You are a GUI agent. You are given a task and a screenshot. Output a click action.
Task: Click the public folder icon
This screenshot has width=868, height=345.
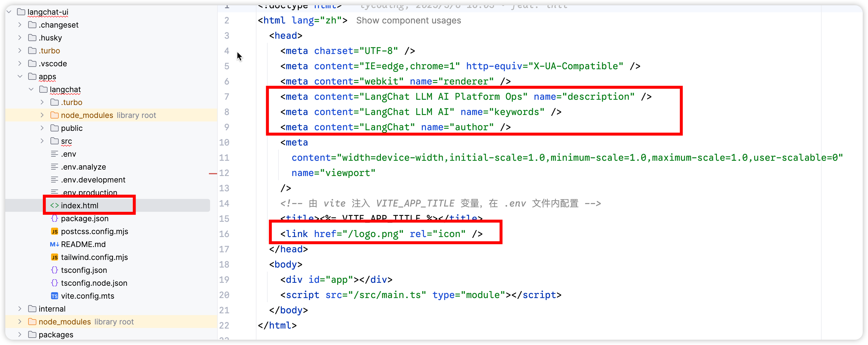tap(54, 128)
